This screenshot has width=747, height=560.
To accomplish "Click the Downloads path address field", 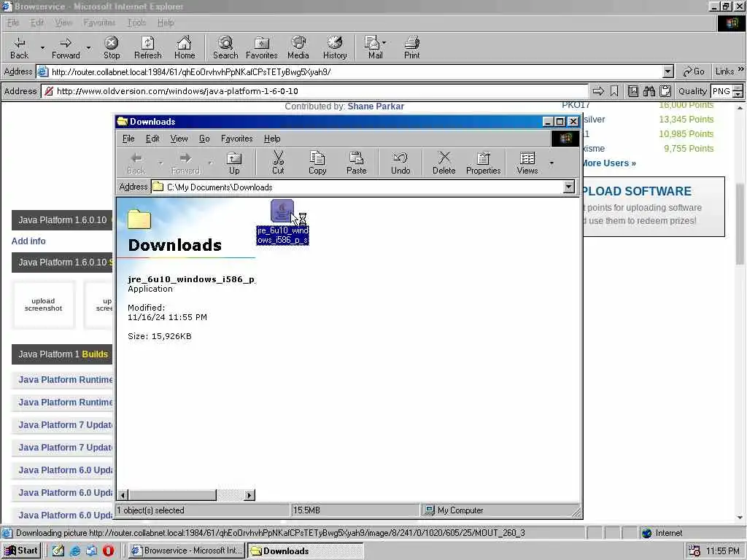I will [x=357, y=187].
